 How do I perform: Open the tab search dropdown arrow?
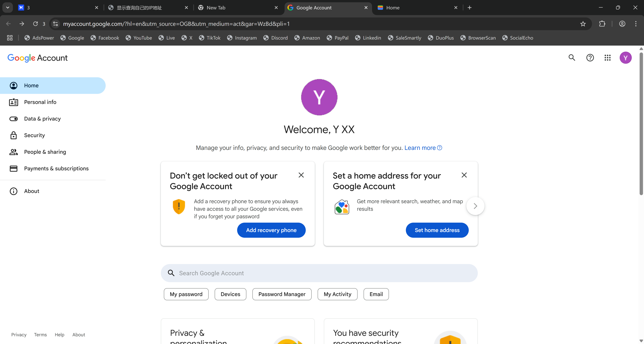tap(8, 8)
